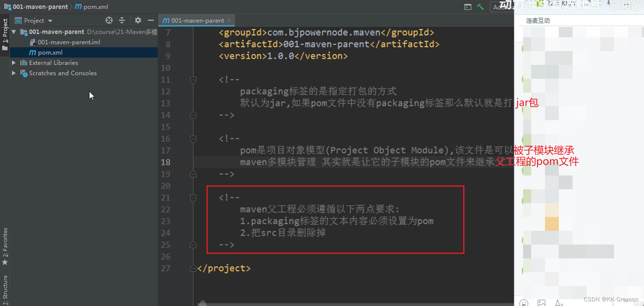Click the image icon in the chat window

pos(541,303)
